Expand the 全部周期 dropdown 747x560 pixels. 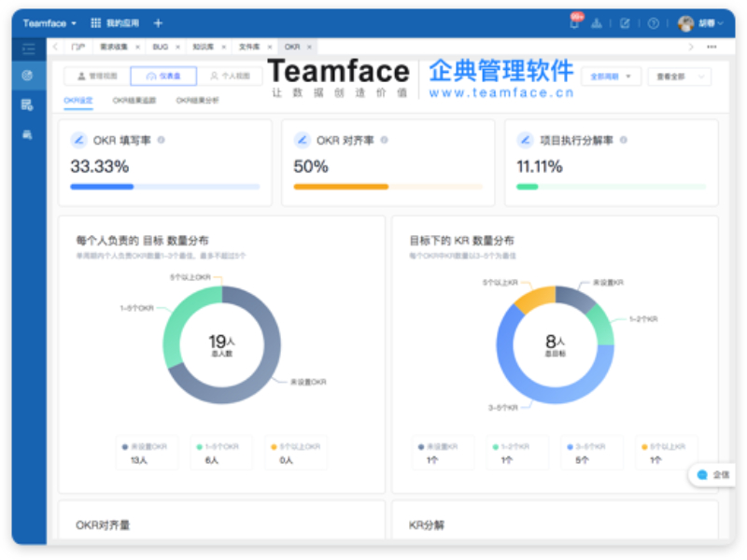coord(611,77)
